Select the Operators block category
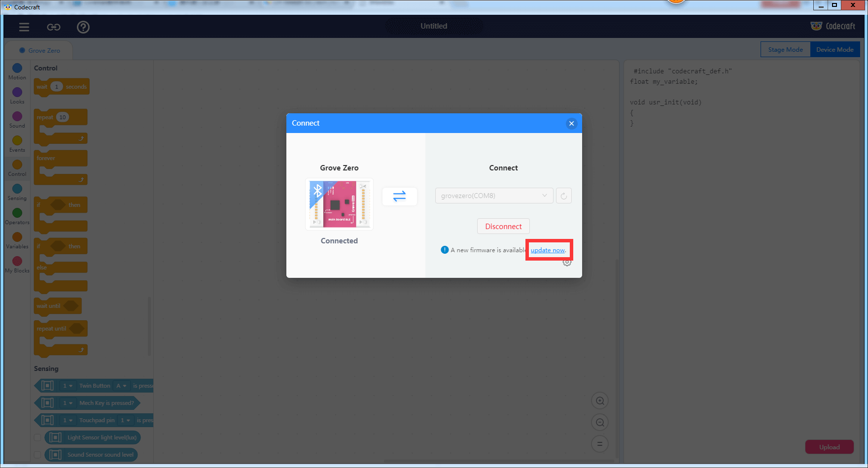Screen dimensions: 868x468 (17, 216)
